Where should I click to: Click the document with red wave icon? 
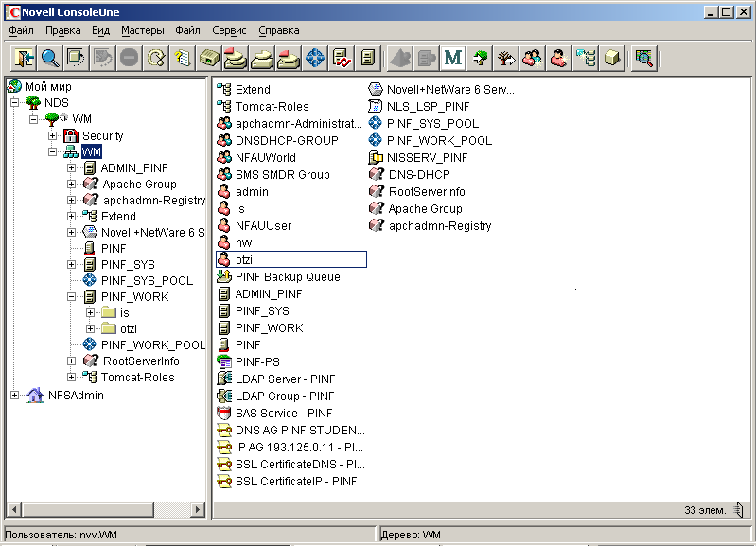(342, 59)
